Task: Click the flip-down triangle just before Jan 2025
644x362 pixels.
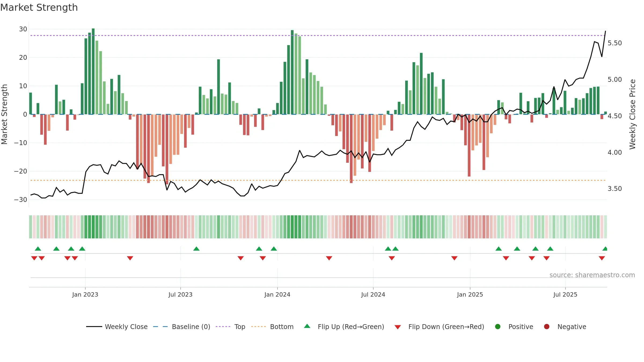Action: point(454,258)
